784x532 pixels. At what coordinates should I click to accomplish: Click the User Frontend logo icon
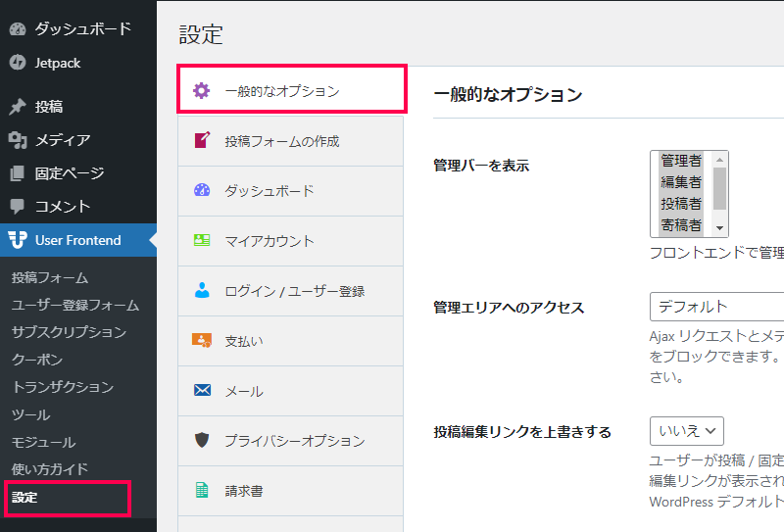[18, 240]
